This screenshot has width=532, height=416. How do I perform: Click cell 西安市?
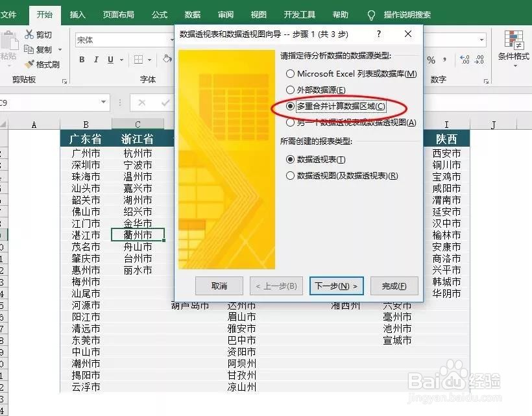coord(446,153)
